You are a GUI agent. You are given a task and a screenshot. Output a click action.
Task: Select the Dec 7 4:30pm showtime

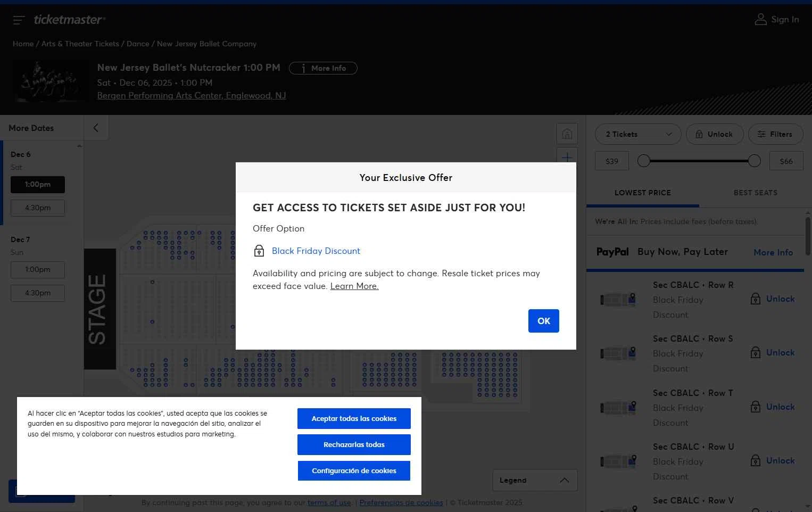pos(38,293)
